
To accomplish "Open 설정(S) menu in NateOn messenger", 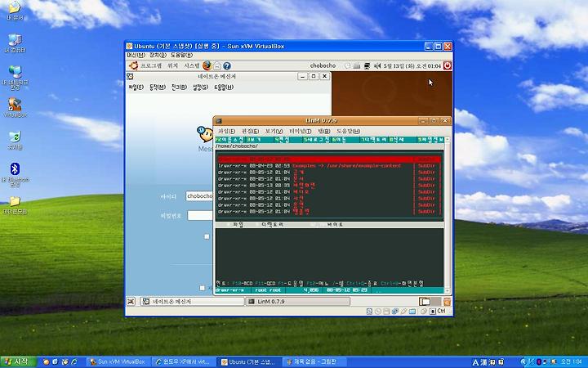I will 200,88.
